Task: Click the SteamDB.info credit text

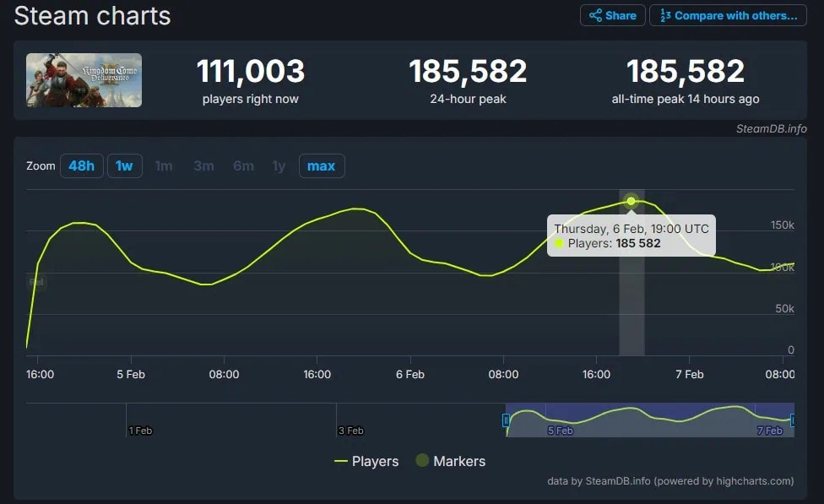Action: coord(771,129)
